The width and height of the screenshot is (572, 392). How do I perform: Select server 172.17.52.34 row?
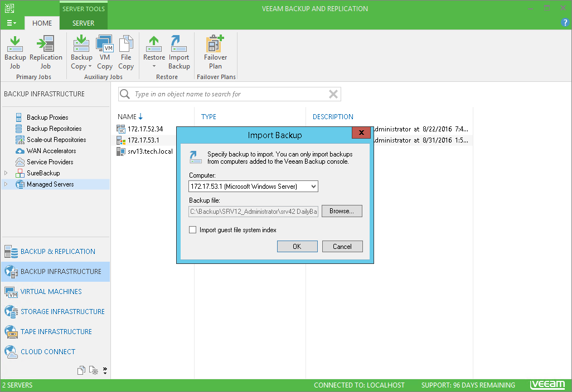pyautogui.click(x=145, y=129)
